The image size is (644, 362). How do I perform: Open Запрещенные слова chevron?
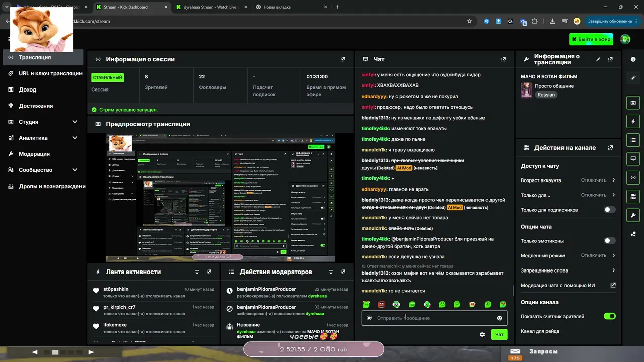coord(613,270)
